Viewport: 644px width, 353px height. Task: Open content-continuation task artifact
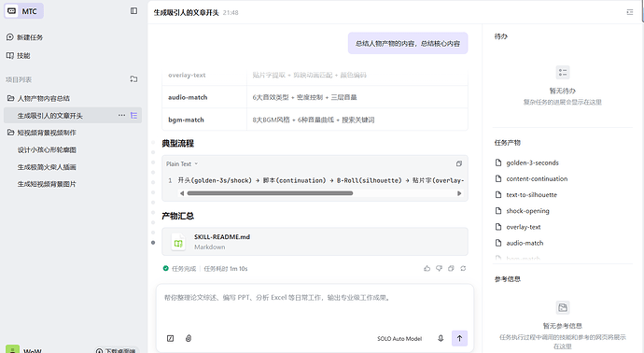537,178
